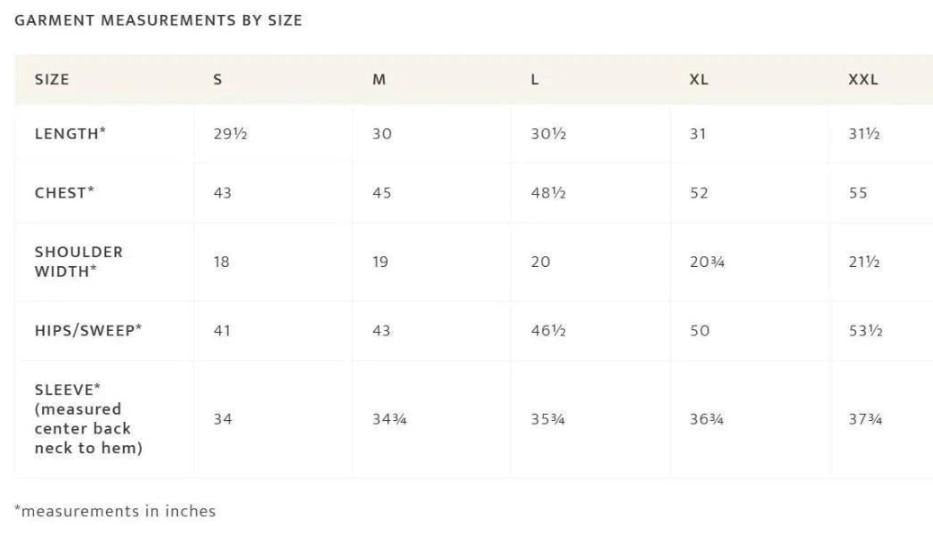Click the XL size column header
933x537 pixels.
click(698, 80)
